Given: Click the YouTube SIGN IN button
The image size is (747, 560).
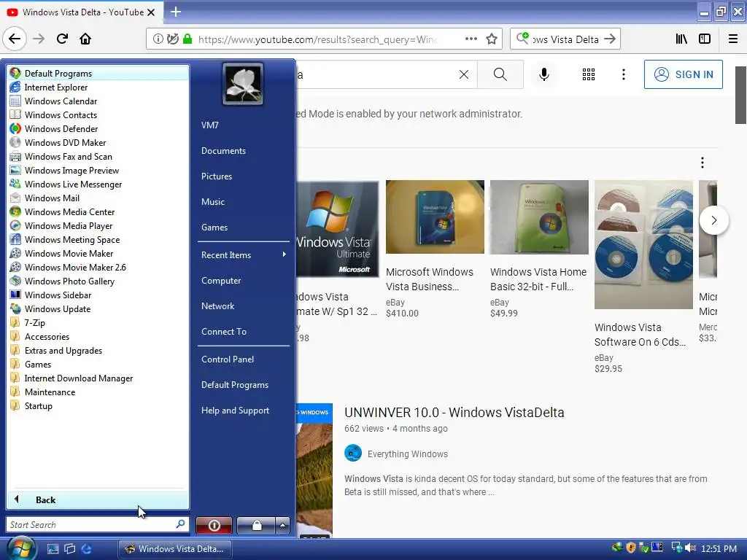Looking at the screenshot, I should 683,74.
